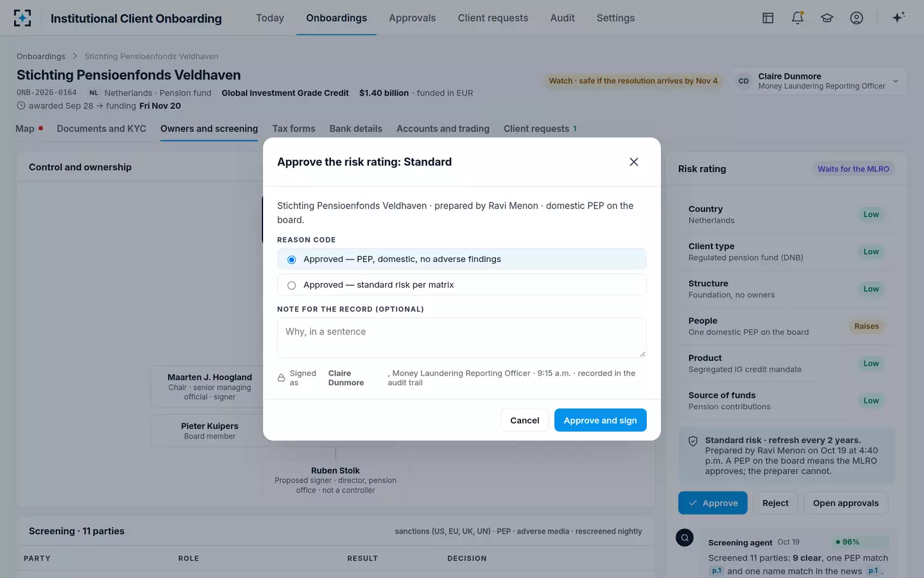This screenshot has width=924, height=578.
Task: Select the Ruben Stolk node
Action: (x=336, y=480)
